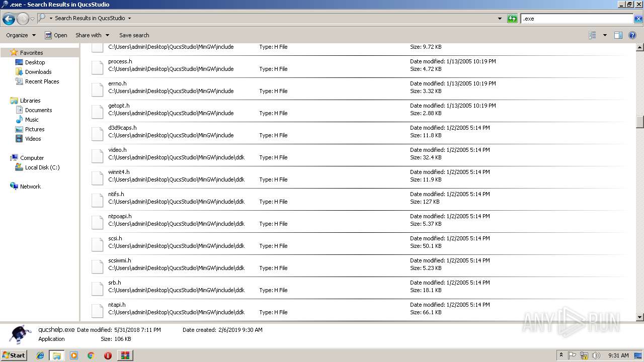Click the vertical scrollbar thumb
The height and width of the screenshot is (362, 644).
click(x=640, y=122)
